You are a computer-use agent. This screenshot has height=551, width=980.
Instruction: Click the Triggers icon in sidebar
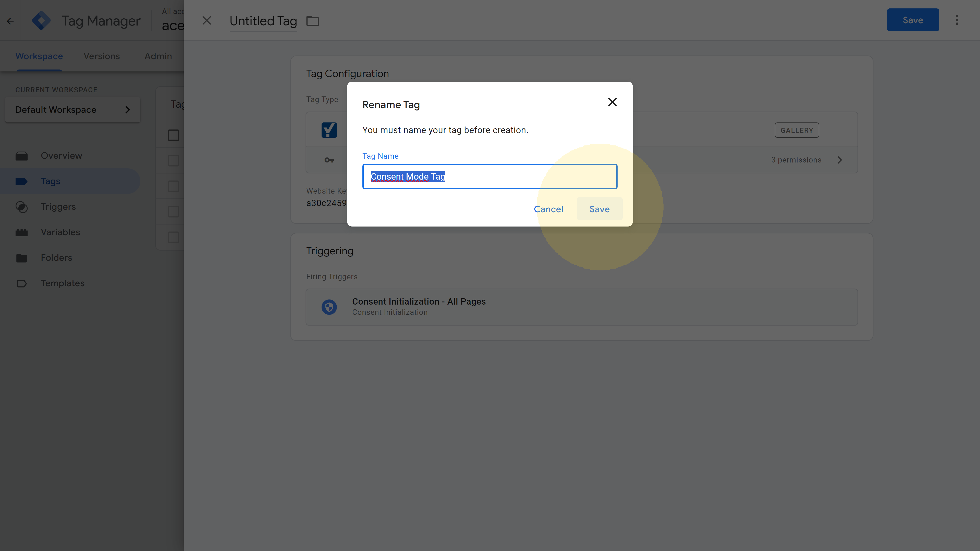22,207
